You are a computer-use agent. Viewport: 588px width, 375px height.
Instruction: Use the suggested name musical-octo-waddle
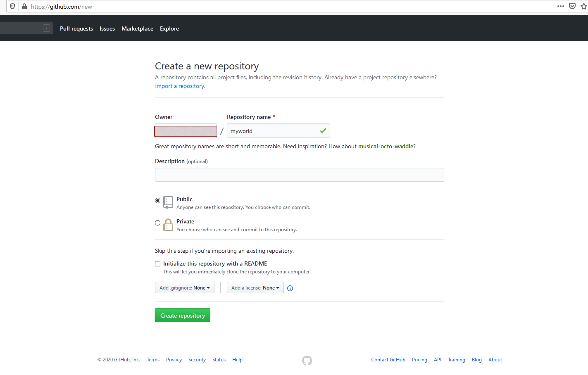click(x=386, y=146)
